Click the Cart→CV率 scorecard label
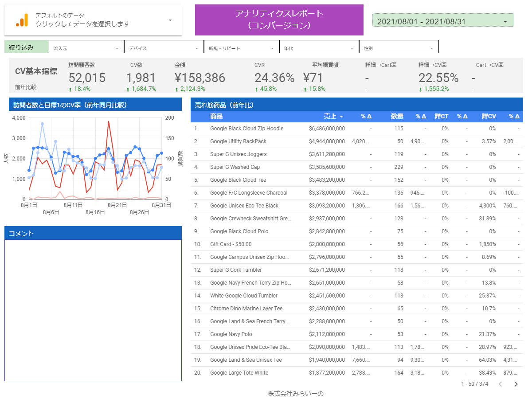The image size is (532, 399). point(490,65)
